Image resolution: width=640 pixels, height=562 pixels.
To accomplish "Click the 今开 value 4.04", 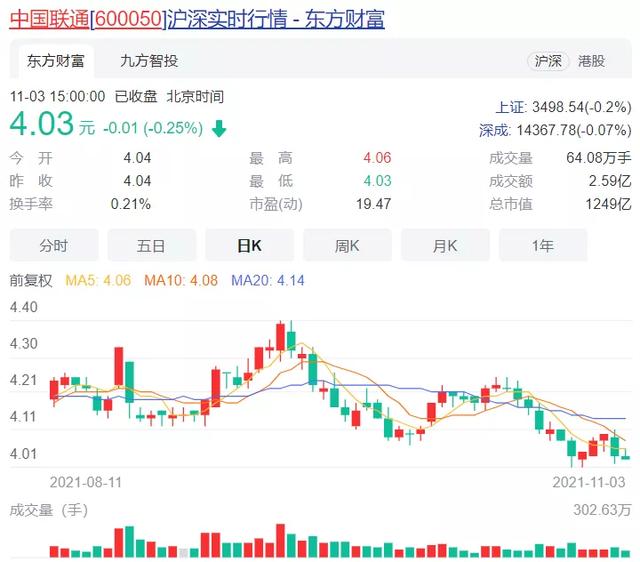I will click(137, 158).
